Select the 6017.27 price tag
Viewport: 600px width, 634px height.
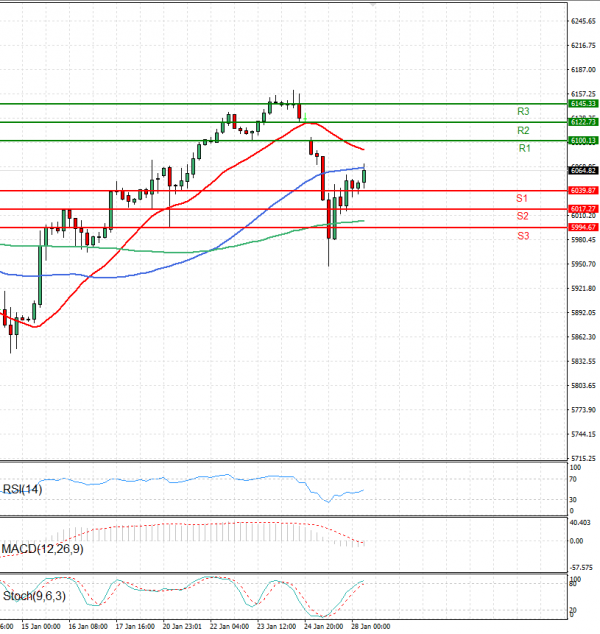coord(583,209)
